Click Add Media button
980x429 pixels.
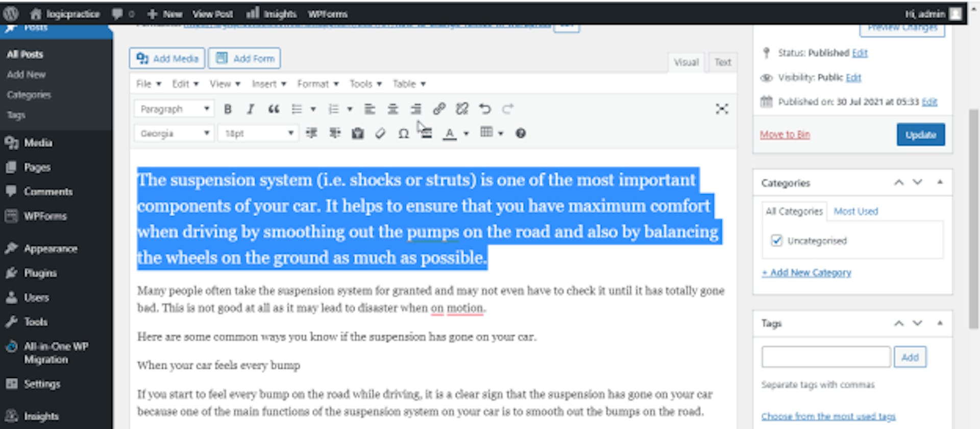click(x=167, y=58)
